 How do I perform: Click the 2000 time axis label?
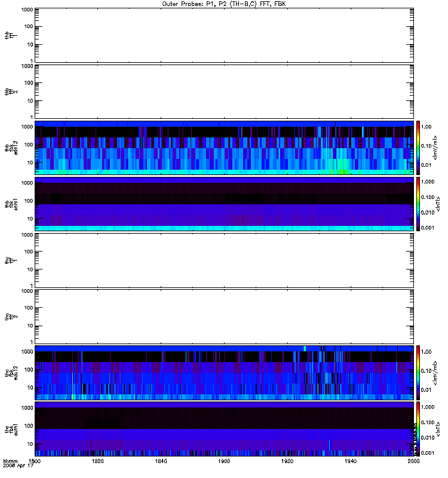click(413, 461)
